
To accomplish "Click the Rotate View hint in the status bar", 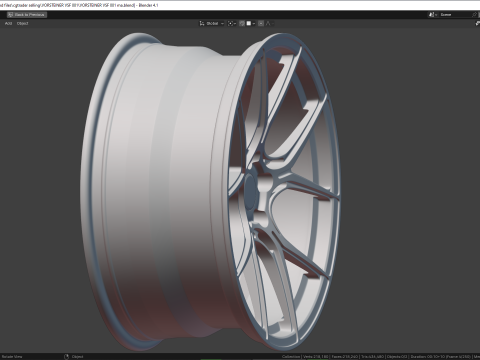I will tap(12, 356).
